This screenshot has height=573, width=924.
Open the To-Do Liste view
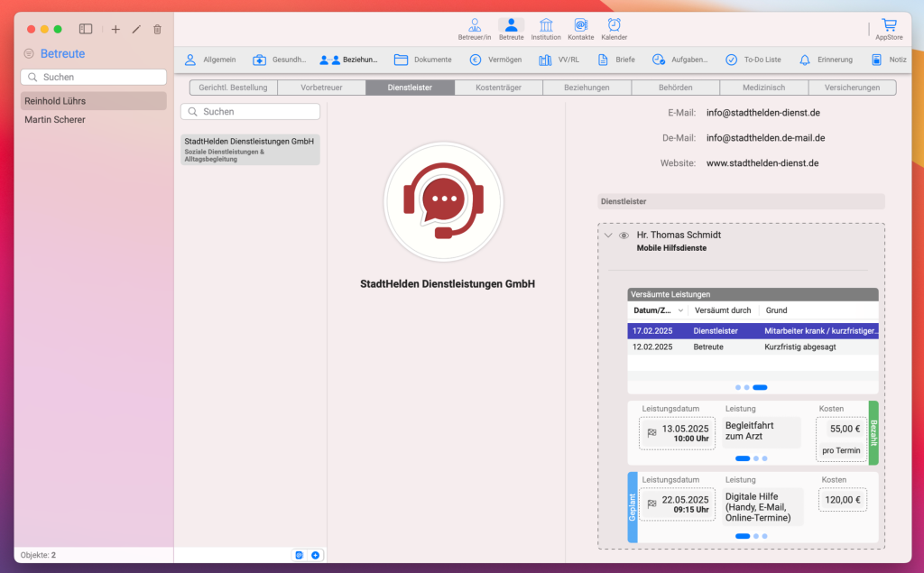(753, 60)
